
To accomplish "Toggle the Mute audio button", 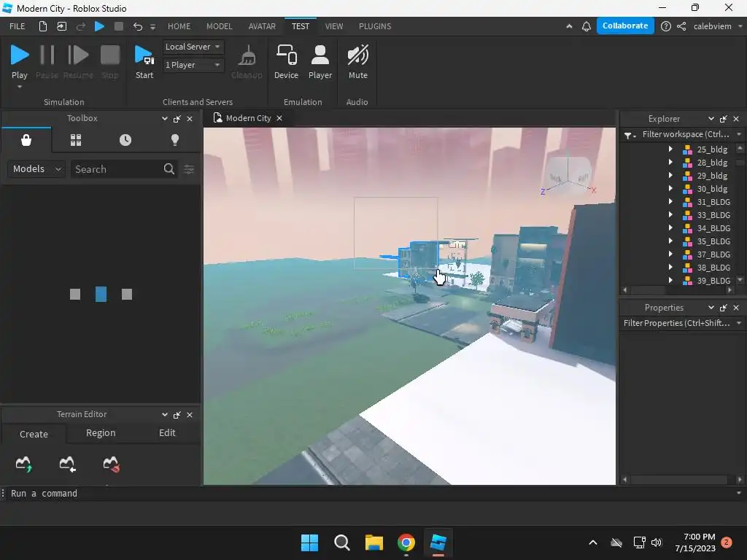I will (357, 61).
